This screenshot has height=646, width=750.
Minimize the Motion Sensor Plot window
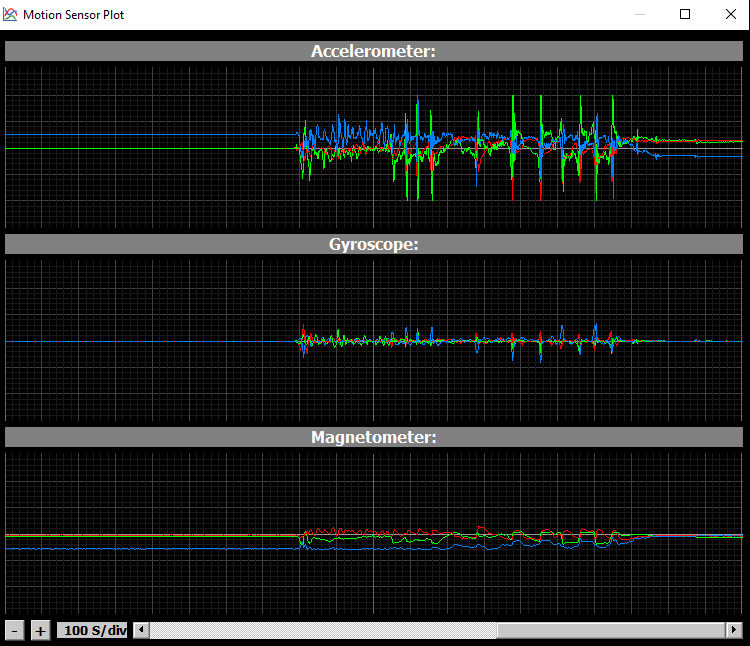(639, 15)
